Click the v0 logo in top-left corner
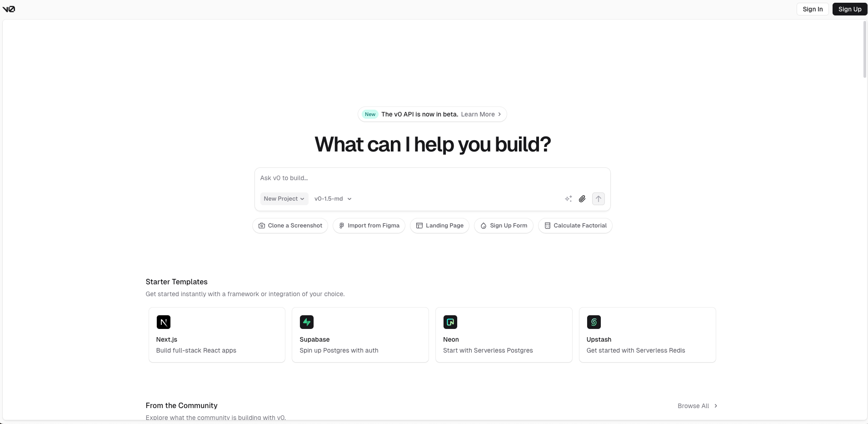Viewport: 868px width, 424px height. click(x=9, y=9)
